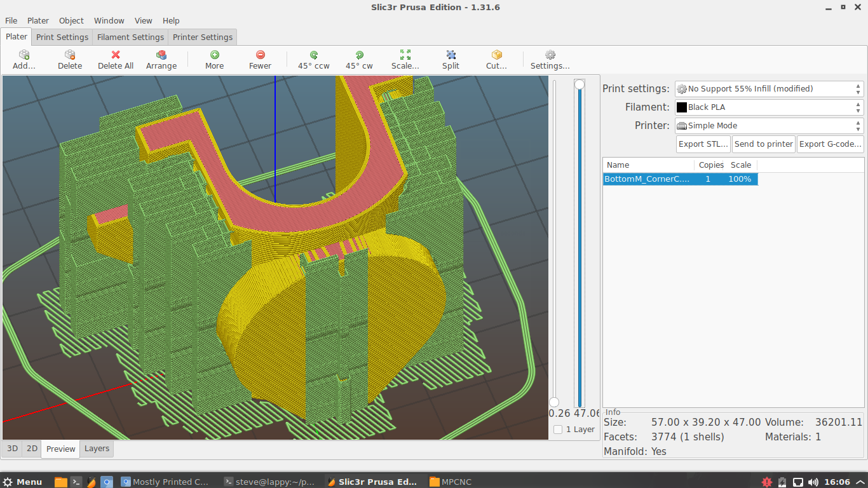
Task: Switch to the Filament Settings tab
Action: pos(130,37)
